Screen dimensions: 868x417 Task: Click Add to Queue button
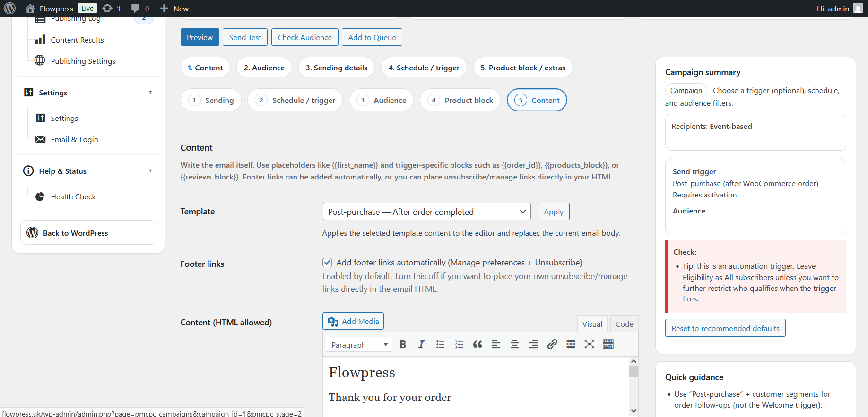(x=372, y=37)
